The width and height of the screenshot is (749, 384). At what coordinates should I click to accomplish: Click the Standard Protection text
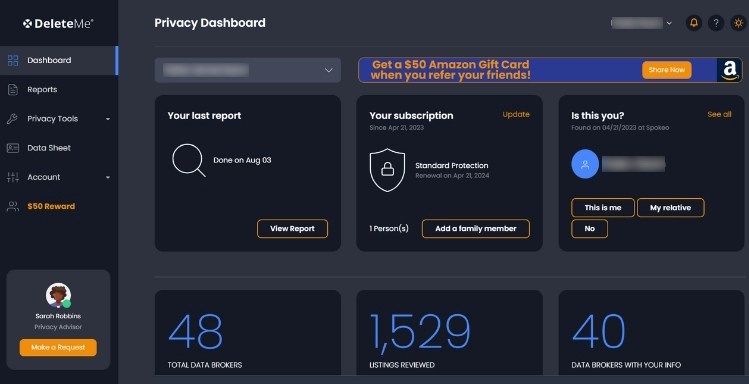click(451, 166)
